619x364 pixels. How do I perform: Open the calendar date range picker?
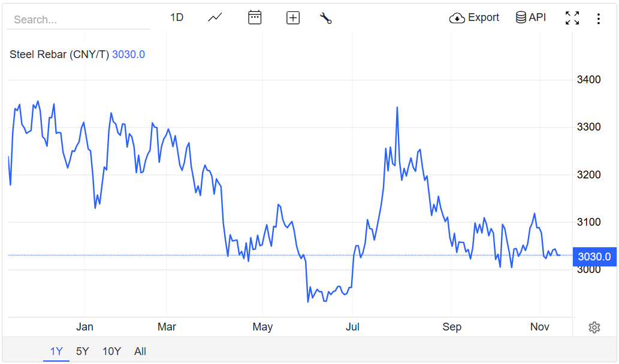tap(255, 17)
